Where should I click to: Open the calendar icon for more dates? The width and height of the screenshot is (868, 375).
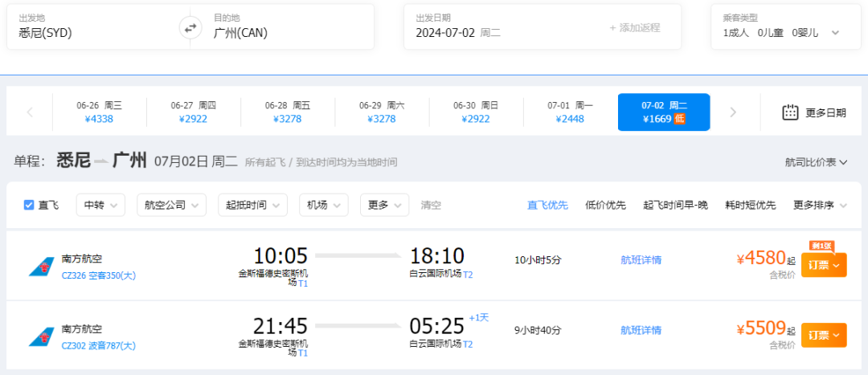coord(790,112)
